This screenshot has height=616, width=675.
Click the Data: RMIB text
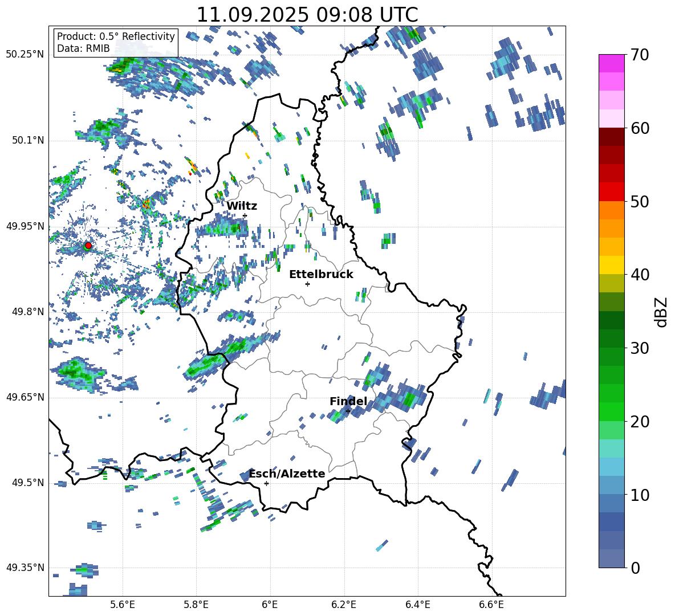point(83,48)
